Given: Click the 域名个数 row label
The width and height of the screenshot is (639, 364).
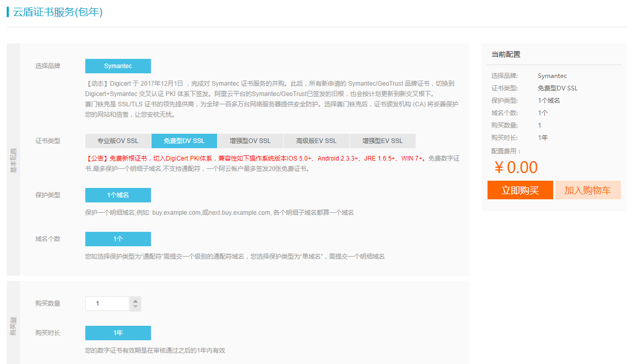Looking at the screenshot, I should (x=48, y=239).
